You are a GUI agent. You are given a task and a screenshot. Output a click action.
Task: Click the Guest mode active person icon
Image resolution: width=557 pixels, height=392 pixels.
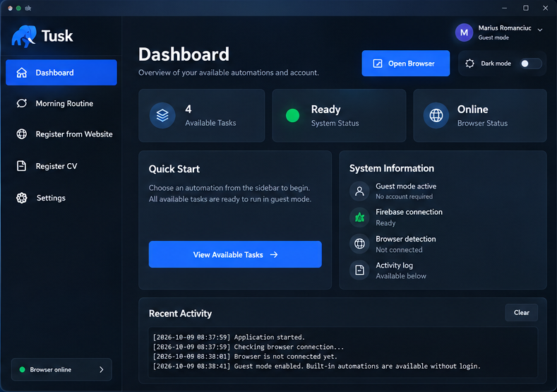click(x=359, y=191)
